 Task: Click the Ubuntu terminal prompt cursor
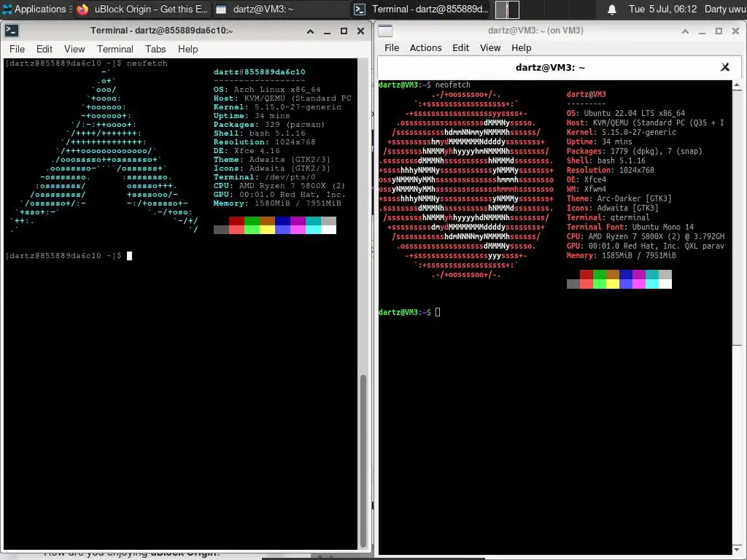[x=438, y=312]
